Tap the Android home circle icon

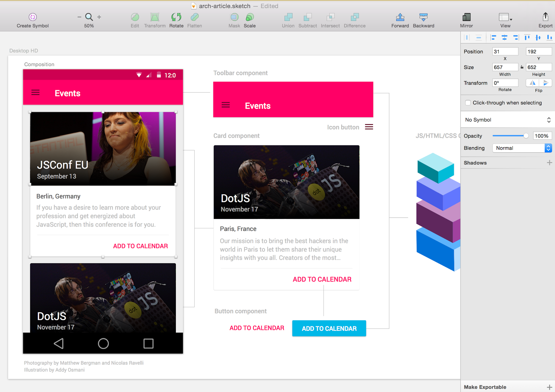pos(103,343)
